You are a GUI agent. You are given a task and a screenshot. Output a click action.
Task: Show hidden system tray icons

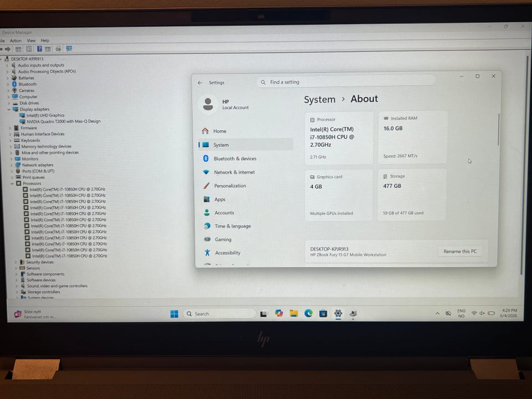[x=437, y=314]
